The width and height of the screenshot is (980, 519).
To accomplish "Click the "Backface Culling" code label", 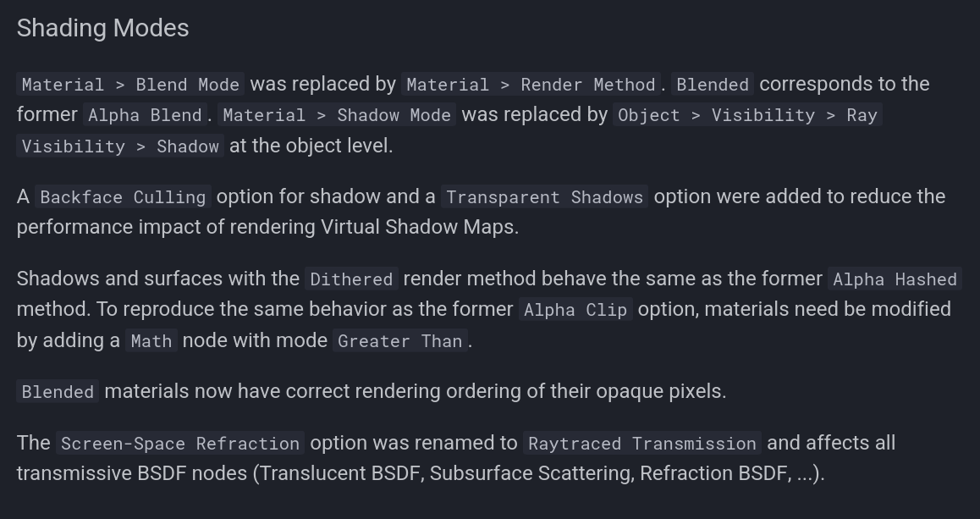I will pos(123,197).
